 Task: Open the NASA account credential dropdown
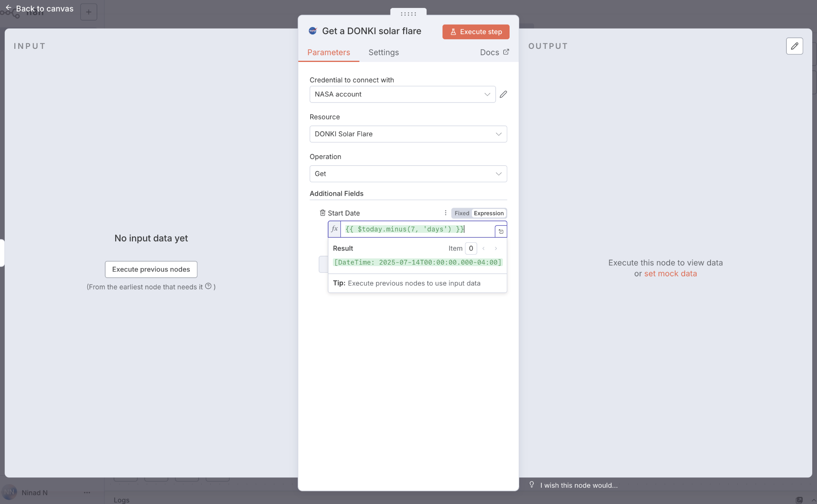pyautogui.click(x=402, y=95)
